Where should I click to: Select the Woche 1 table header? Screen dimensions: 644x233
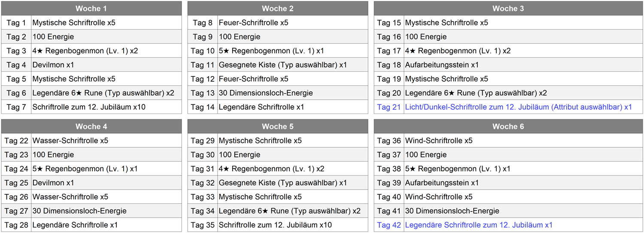tap(91, 9)
